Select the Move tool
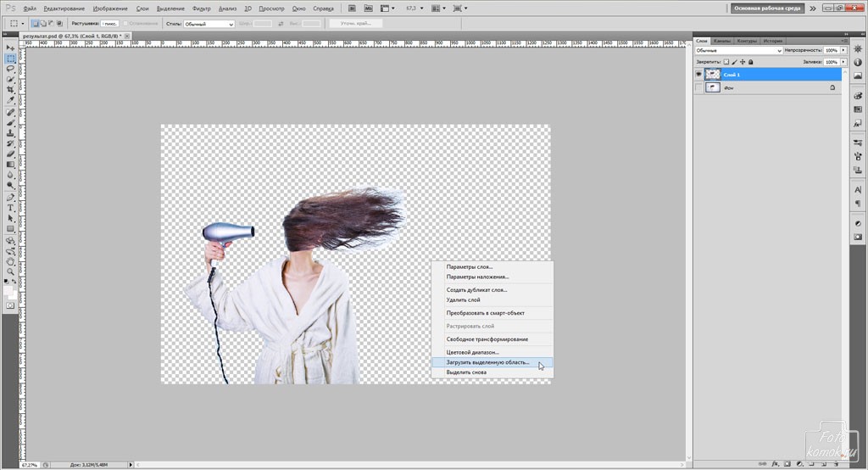868x470 pixels. pyautogui.click(x=11, y=48)
